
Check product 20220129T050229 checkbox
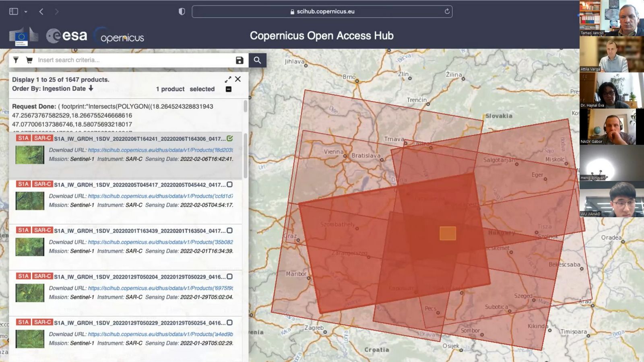click(229, 323)
